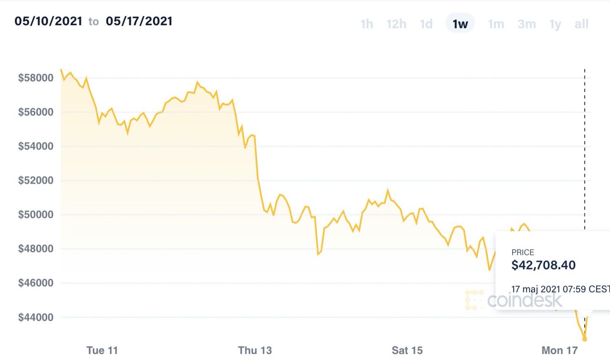Select the active 1w range
Viewport: 610px width, 364px height.
coord(460,23)
